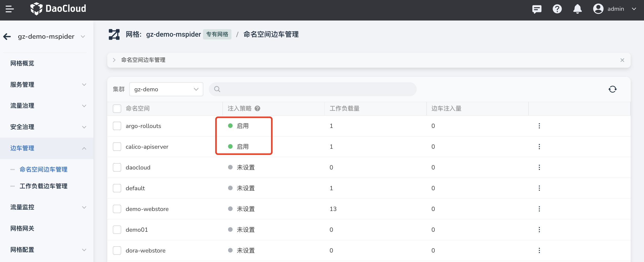Viewport: 644px width, 262px height.
Task: Close the 命名空间边车管理 info banner
Action: [622, 60]
